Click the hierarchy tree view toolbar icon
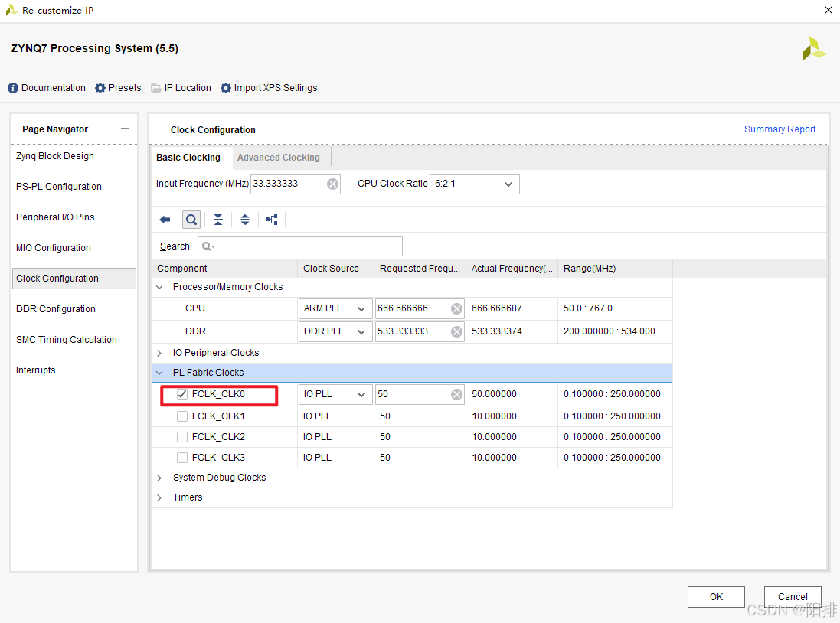 pos(272,220)
